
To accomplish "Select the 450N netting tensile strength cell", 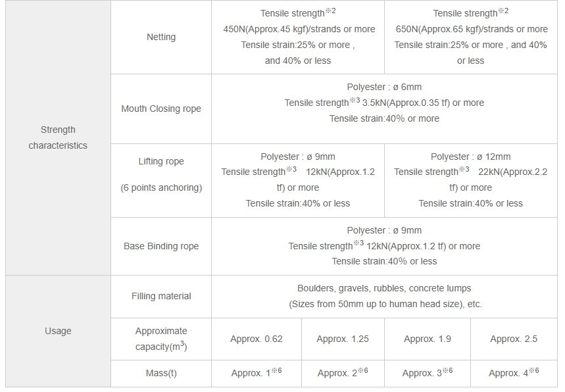I will click(298, 37).
